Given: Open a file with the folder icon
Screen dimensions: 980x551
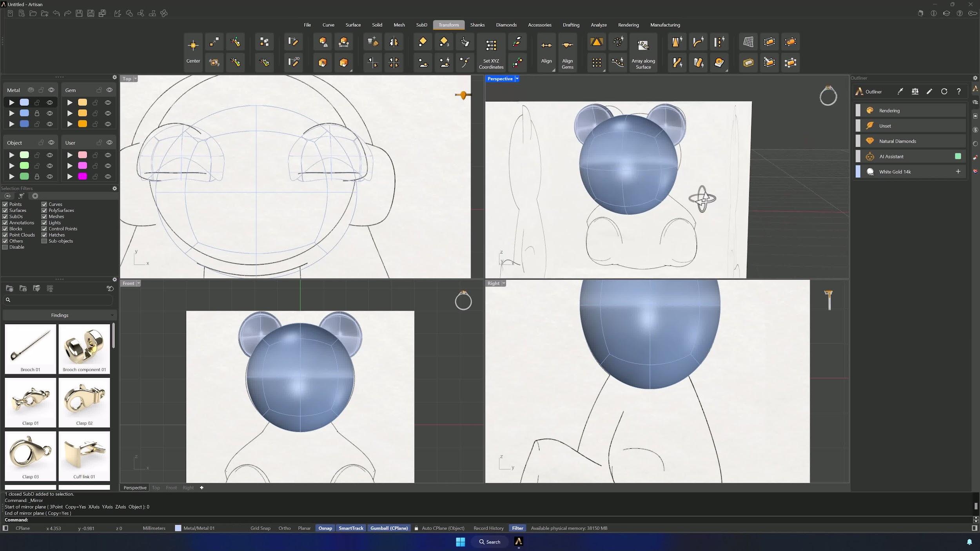Looking at the screenshot, I should point(33,13).
